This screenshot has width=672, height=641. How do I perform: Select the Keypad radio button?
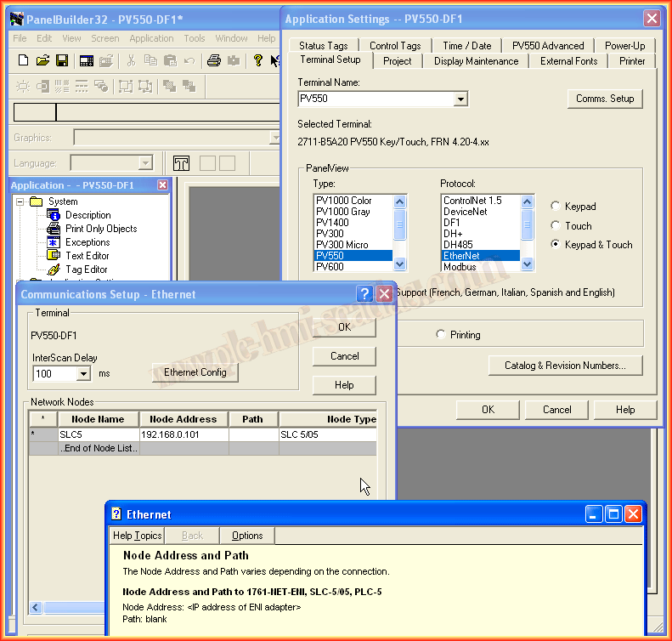tap(556, 207)
